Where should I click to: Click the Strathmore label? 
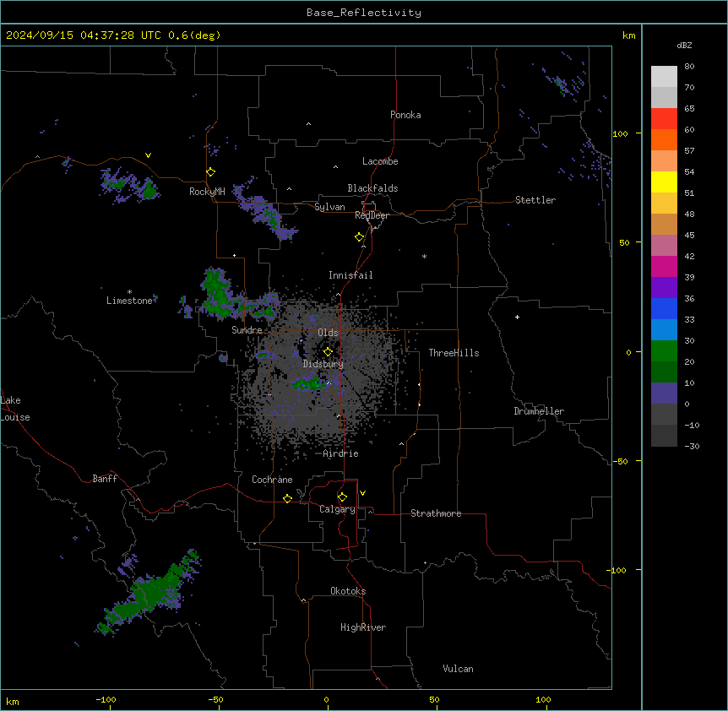tap(436, 513)
